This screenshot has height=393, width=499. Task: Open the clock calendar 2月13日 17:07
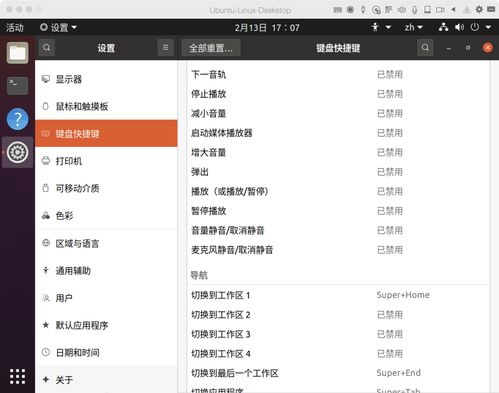click(267, 27)
